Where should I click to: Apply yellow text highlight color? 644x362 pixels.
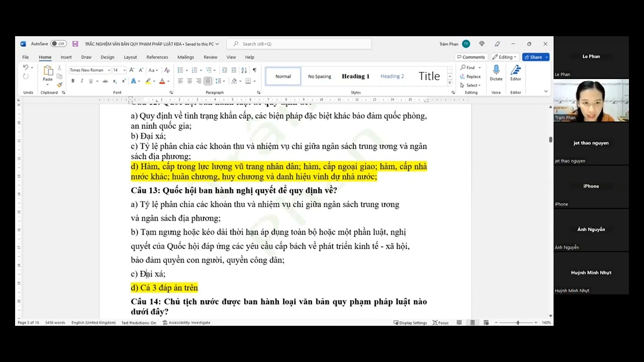point(148,81)
